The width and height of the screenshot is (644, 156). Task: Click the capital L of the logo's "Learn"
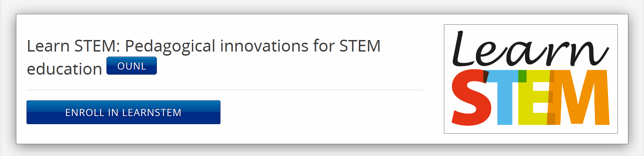point(463,50)
